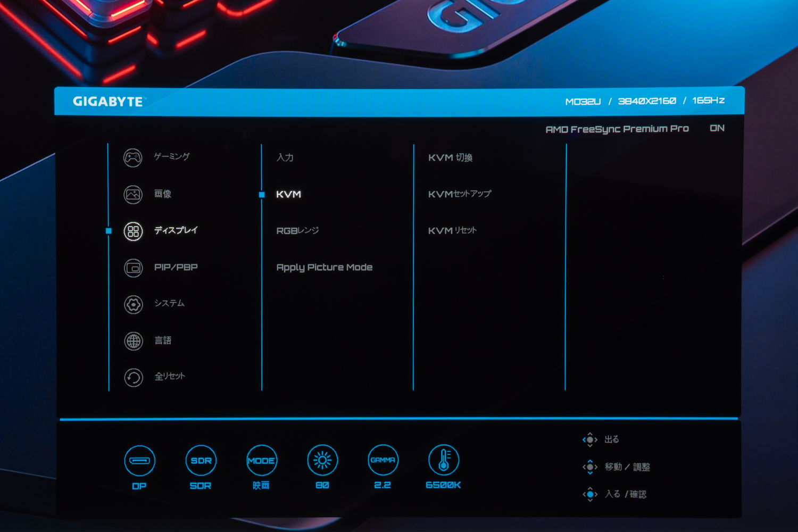Click the joystick icon beside 移動 / 調整
This screenshot has width=798, height=532.
[590, 467]
